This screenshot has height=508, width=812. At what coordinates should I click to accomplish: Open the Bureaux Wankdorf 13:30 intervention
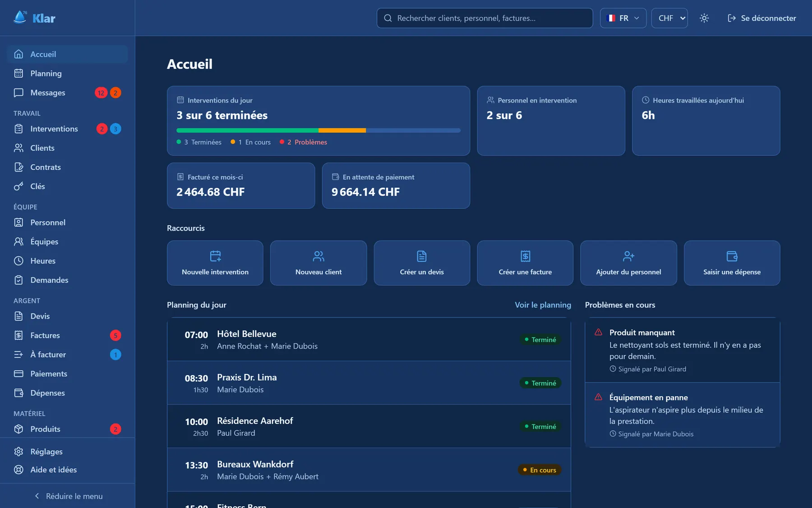369,470
